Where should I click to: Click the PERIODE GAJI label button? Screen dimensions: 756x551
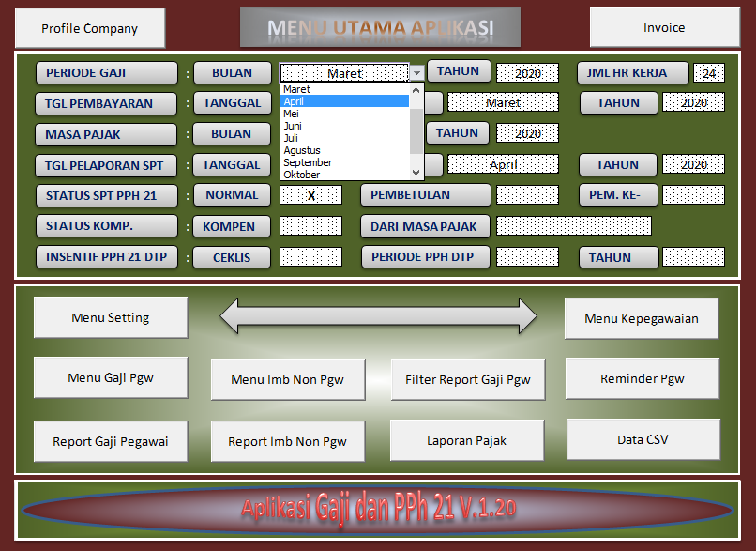click(107, 73)
